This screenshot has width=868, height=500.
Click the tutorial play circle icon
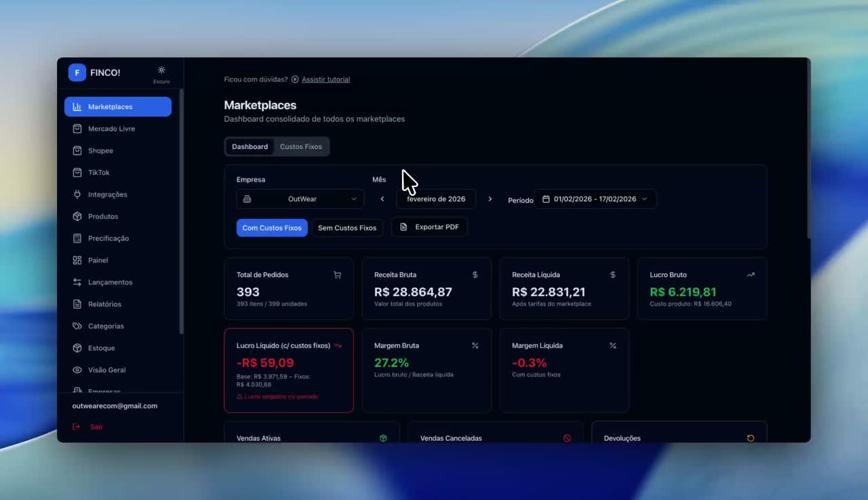tap(295, 79)
